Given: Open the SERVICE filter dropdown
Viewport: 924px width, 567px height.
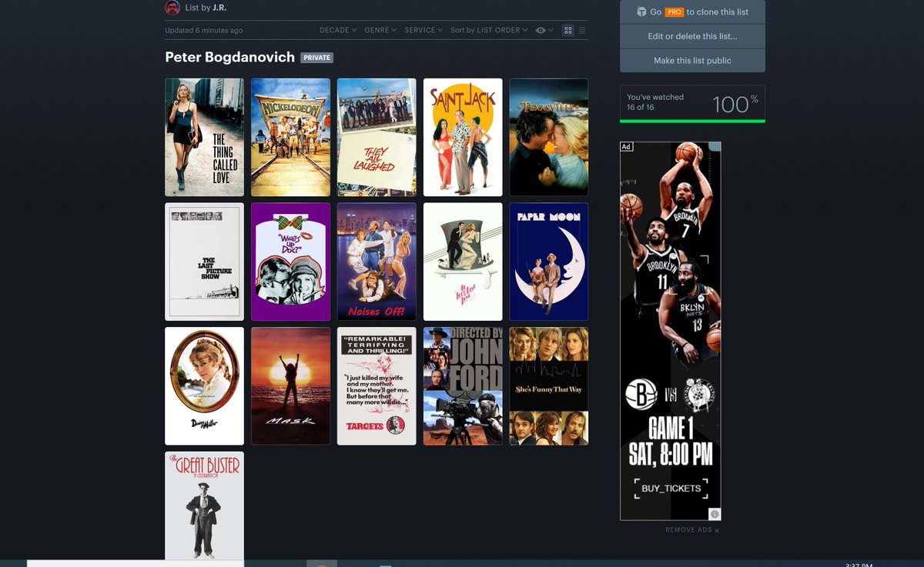Looking at the screenshot, I should [423, 30].
